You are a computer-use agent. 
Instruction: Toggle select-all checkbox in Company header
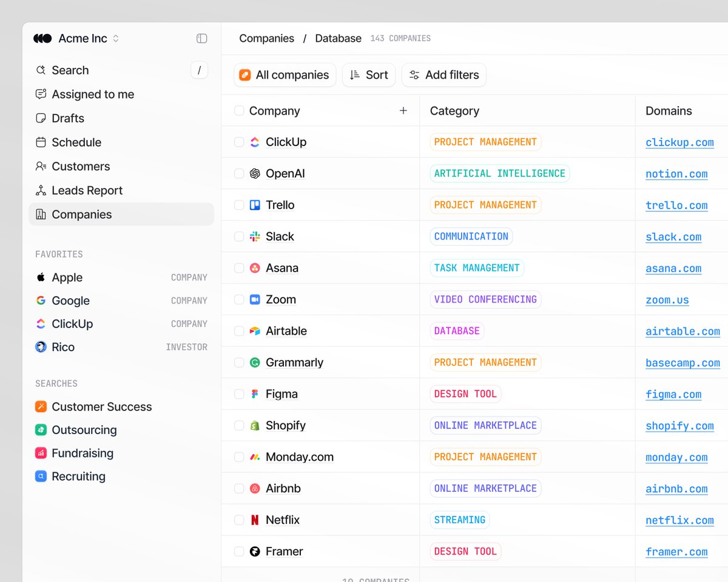(x=239, y=110)
